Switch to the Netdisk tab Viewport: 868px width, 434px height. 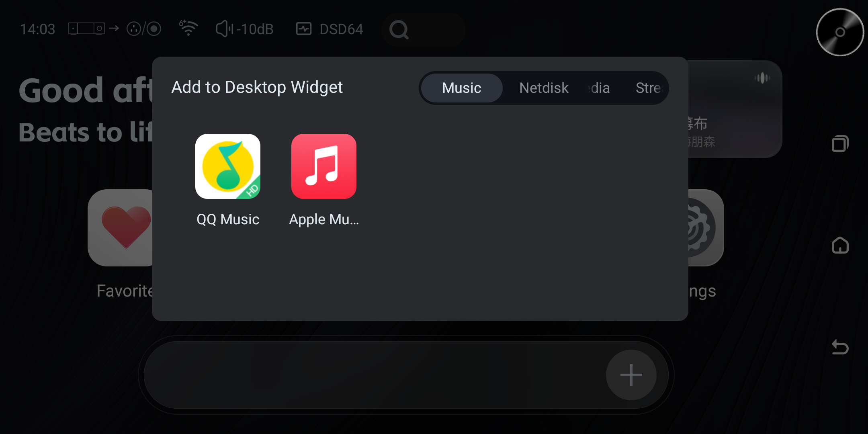(x=544, y=88)
